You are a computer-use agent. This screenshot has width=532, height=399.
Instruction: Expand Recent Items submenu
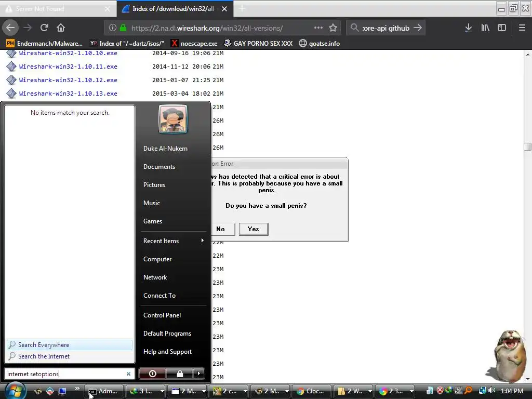click(x=173, y=241)
